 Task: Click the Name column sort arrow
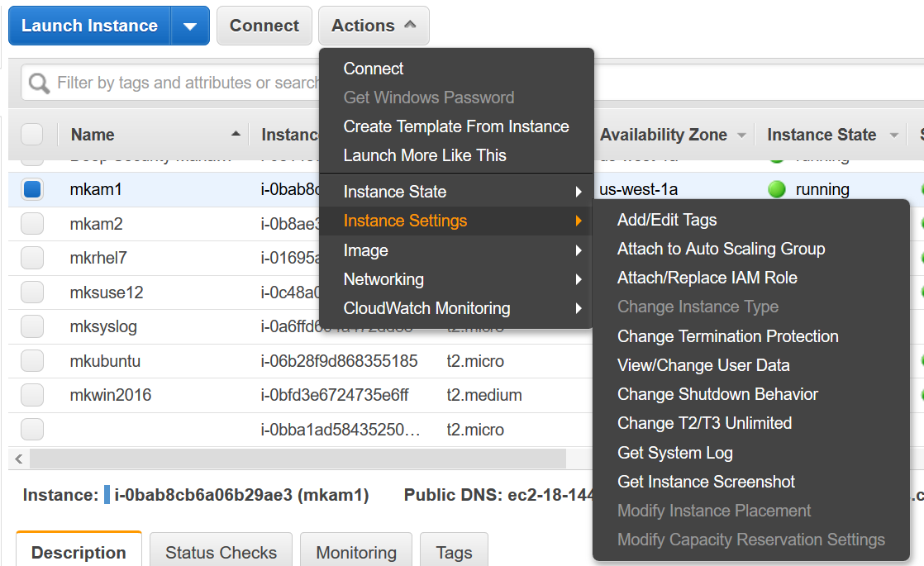click(236, 134)
